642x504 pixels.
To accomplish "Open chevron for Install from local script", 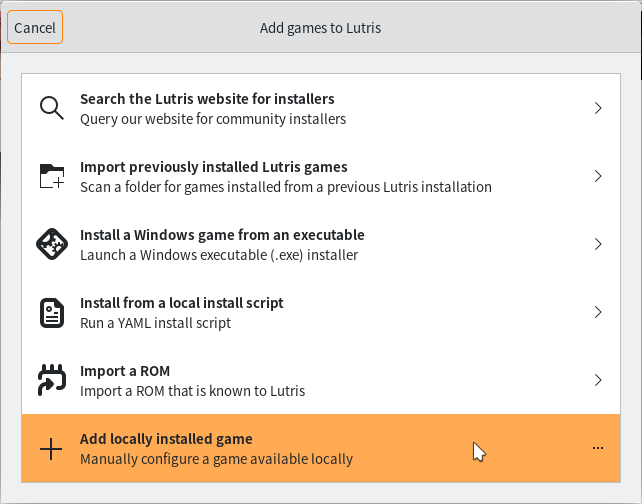I will [x=598, y=312].
